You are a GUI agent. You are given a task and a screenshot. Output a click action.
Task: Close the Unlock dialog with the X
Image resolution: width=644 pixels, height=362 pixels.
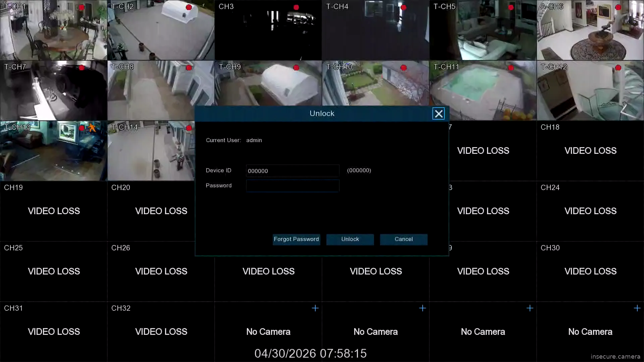coord(438,114)
